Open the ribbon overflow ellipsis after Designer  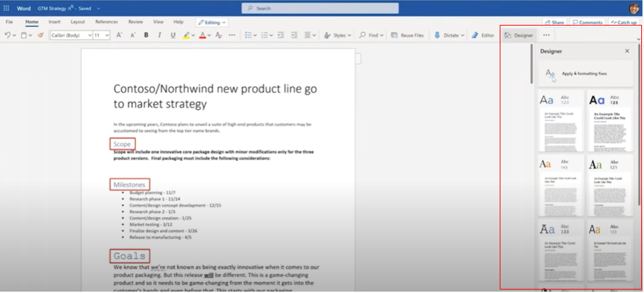(x=546, y=35)
